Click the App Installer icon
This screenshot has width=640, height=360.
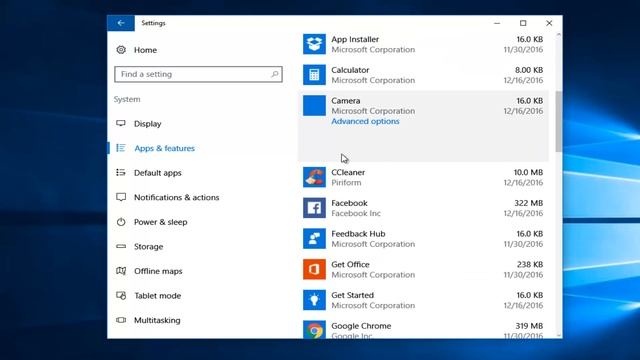click(x=314, y=44)
